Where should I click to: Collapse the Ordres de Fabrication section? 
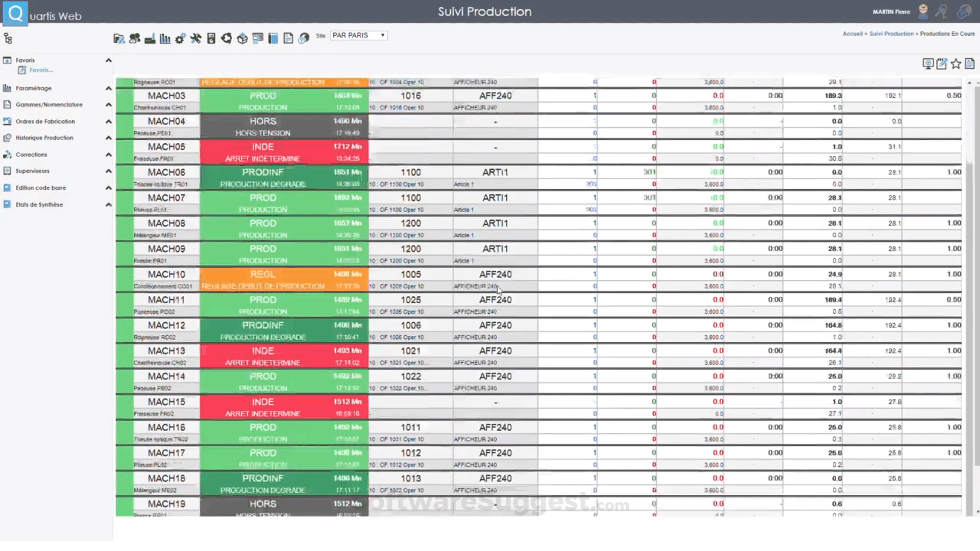click(108, 121)
